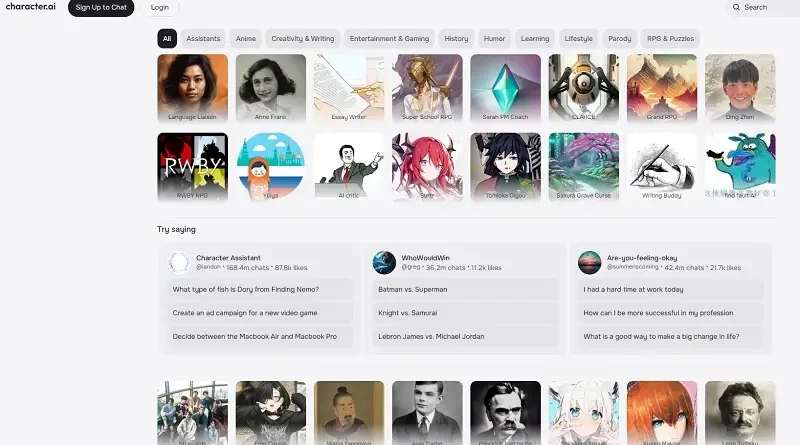Select the Batman vs. Superman prompt
This screenshot has height=445, width=800.
465,289
